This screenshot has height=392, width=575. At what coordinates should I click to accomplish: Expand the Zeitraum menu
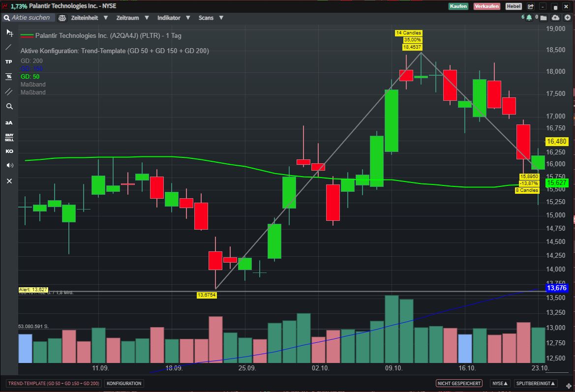[132, 18]
